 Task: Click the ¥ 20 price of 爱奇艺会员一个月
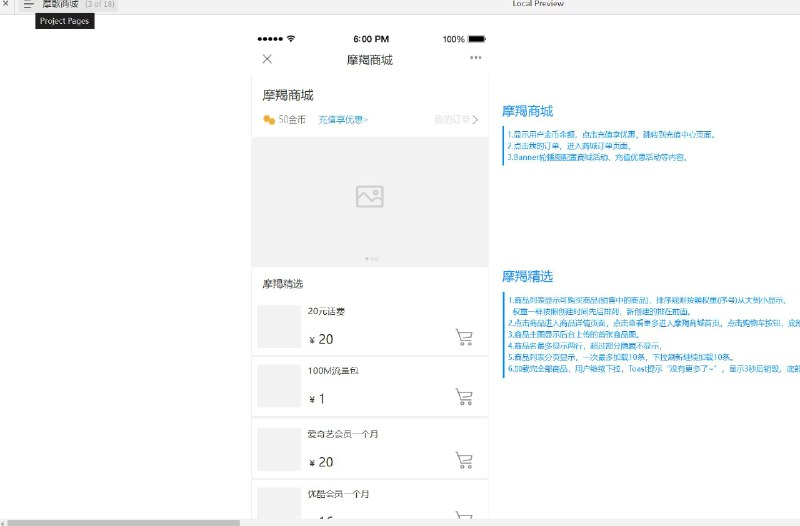[321, 462]
